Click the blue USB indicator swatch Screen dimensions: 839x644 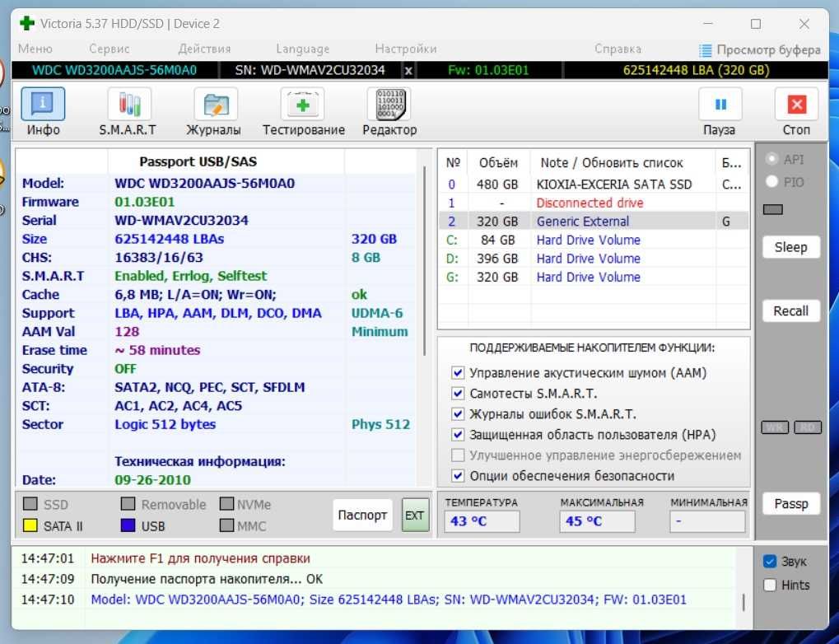(128, 525)
